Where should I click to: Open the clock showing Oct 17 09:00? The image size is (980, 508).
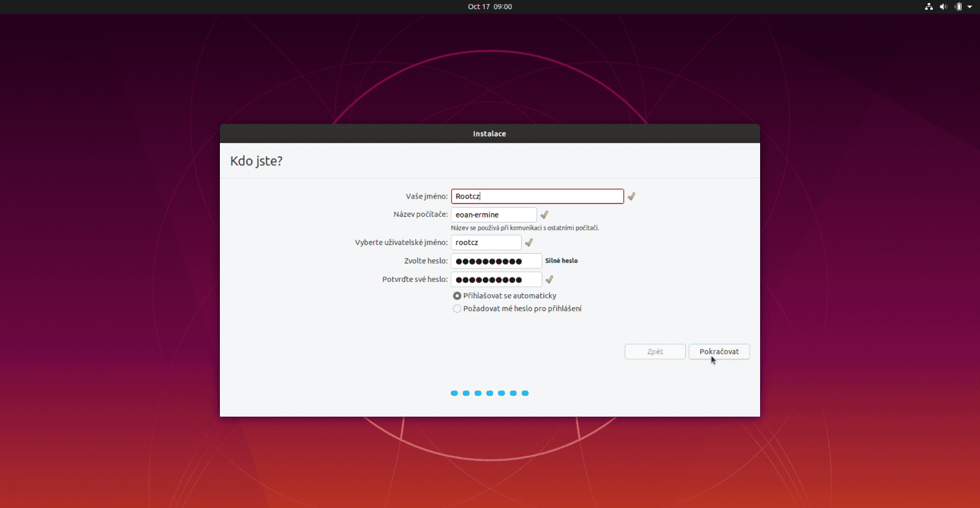490,7
